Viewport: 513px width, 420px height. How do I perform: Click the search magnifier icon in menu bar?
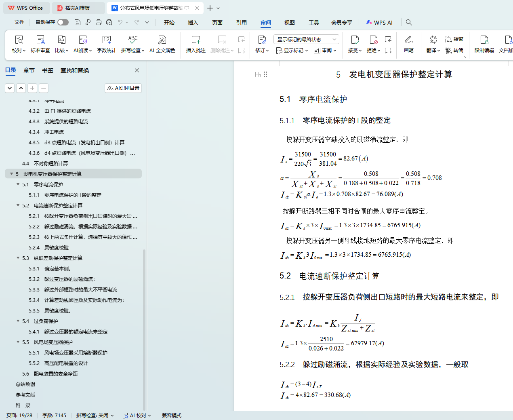(x=409, y=22)
